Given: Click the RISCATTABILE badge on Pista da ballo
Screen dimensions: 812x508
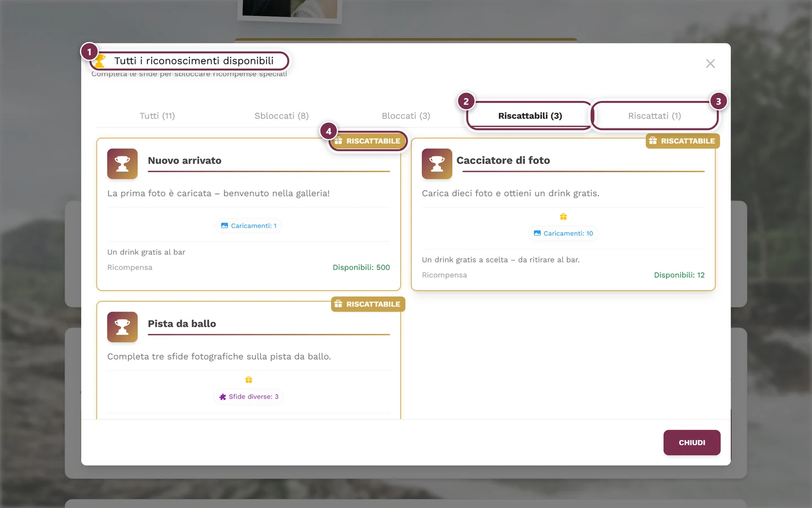Looking at the screenshot, I should click(368, 304).
